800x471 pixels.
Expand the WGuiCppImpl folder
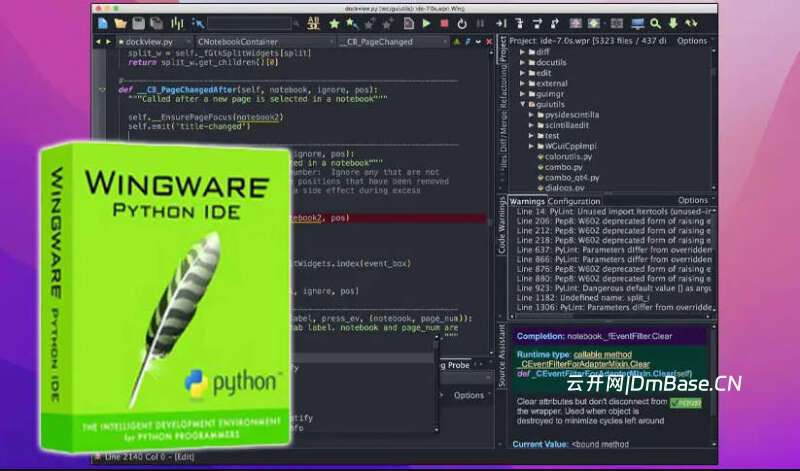coord(531,146)
